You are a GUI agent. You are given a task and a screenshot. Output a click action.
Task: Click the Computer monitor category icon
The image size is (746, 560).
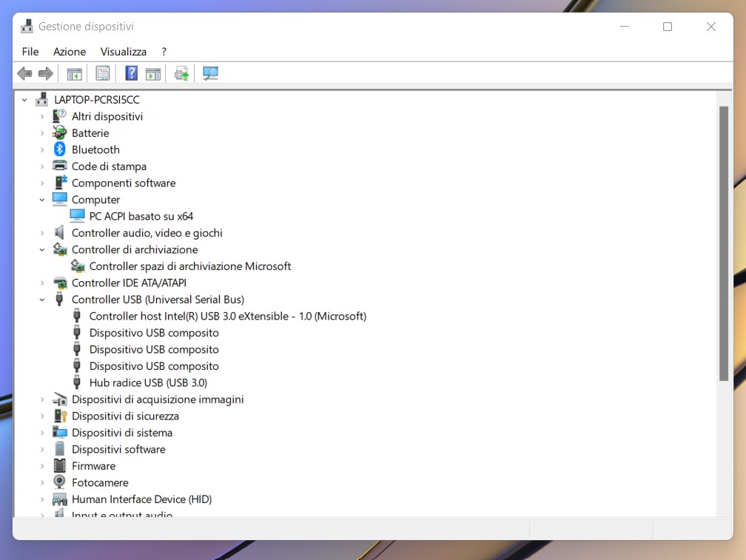(59, 199)
